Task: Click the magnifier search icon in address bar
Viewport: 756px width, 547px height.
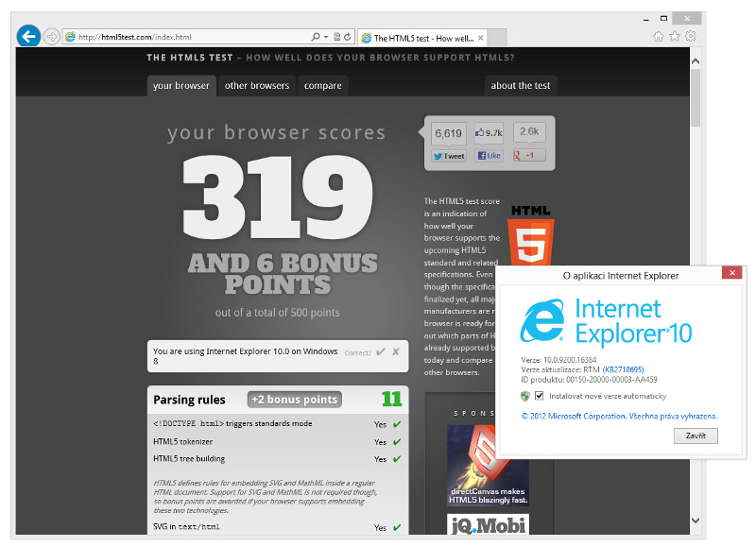Action: tap(316, 37)
